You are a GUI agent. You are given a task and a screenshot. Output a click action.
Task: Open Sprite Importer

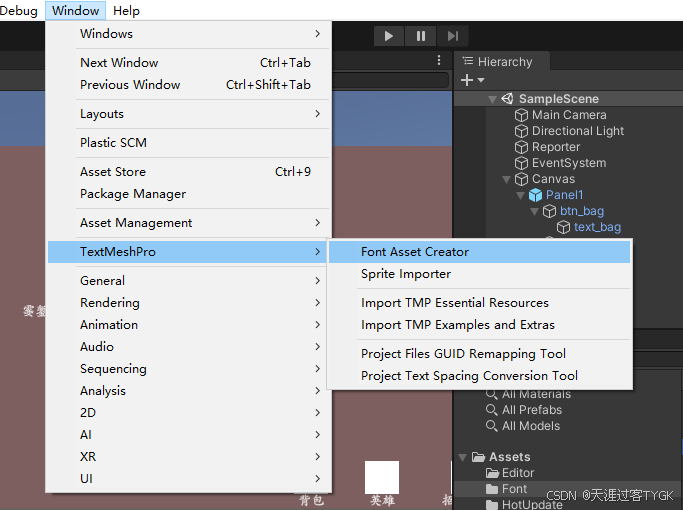click(479, 274)
